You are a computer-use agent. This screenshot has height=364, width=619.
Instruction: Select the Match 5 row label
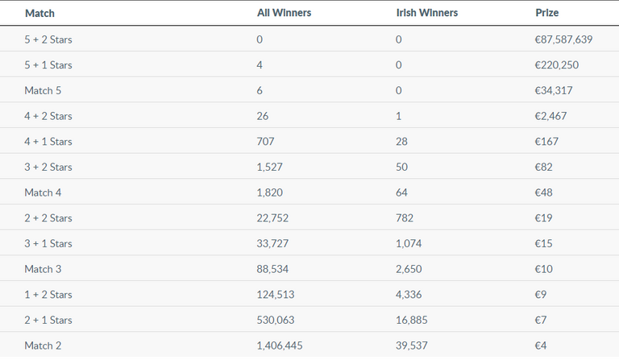[x=43, y=91]
